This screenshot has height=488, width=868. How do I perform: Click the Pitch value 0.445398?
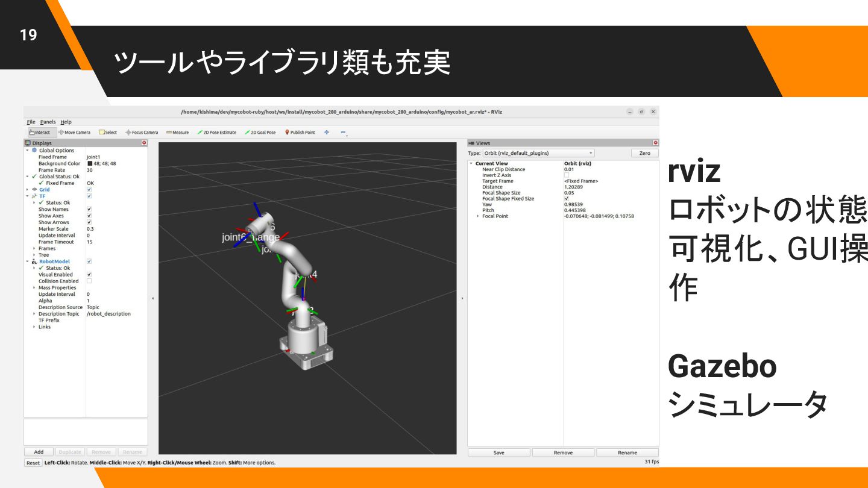point(575,210)
